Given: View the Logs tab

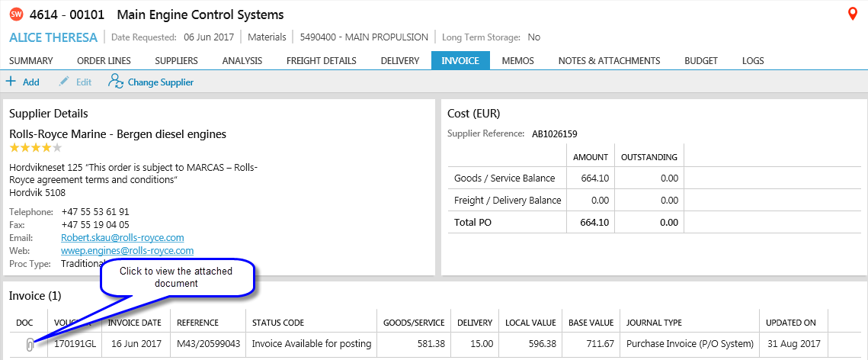Looking at the screenshot, I should tap(752, 61).
